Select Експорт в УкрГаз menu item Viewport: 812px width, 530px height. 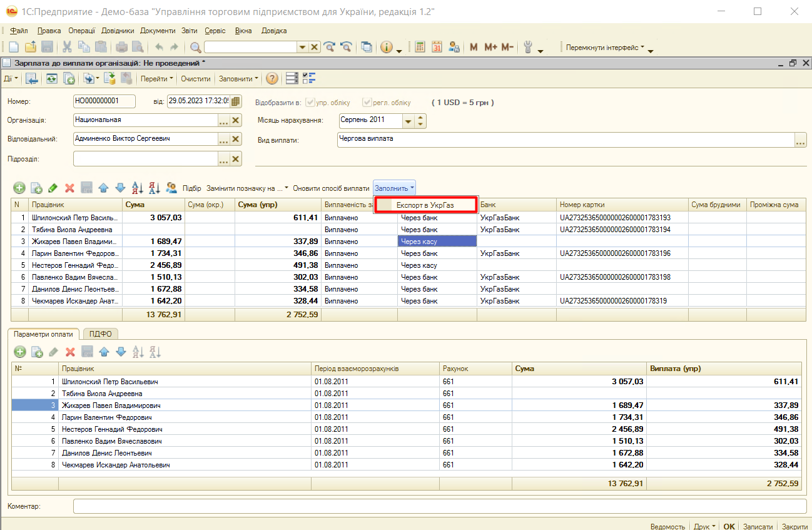[425, 205]
